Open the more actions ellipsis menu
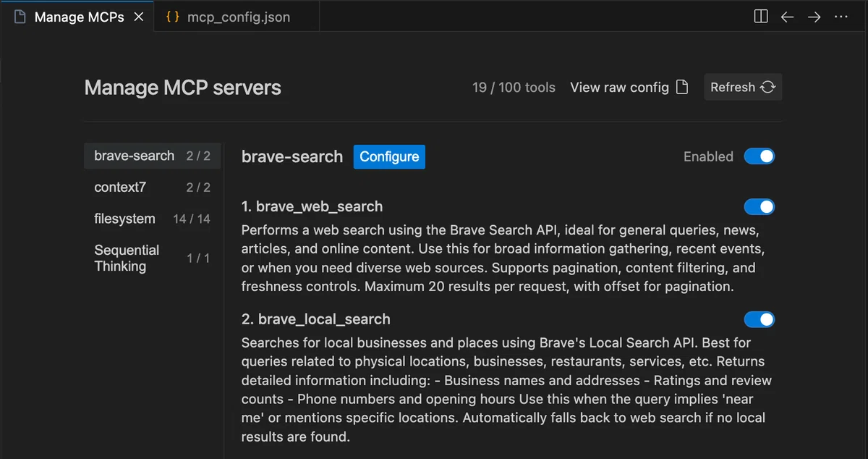Viewport: 868px width, 459px height. coord(841,17)
